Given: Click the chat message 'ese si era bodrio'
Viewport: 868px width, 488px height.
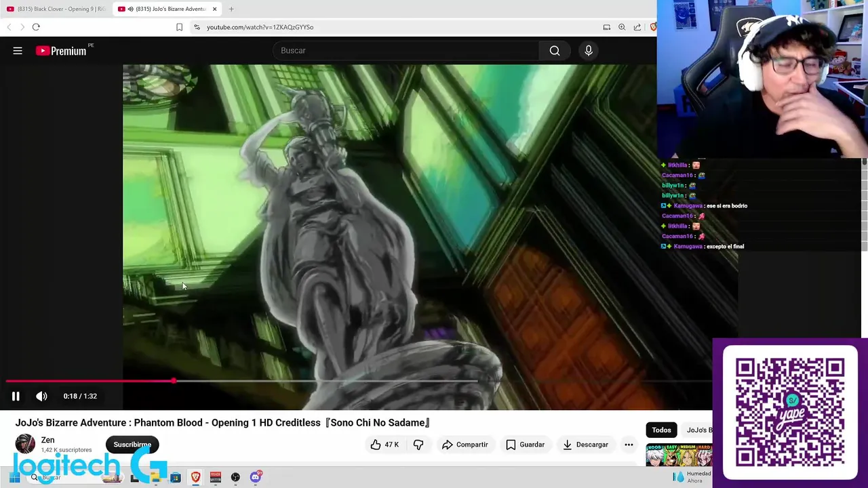Looking at the screenshot, I should [727, 205].
